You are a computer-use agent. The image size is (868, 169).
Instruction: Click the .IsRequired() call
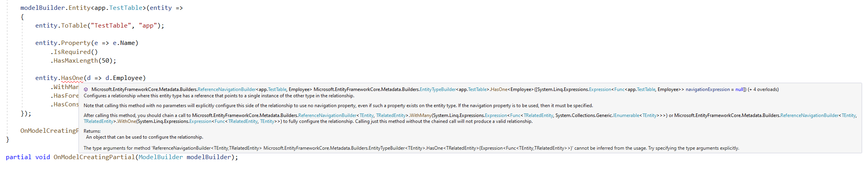click(74, 52)
